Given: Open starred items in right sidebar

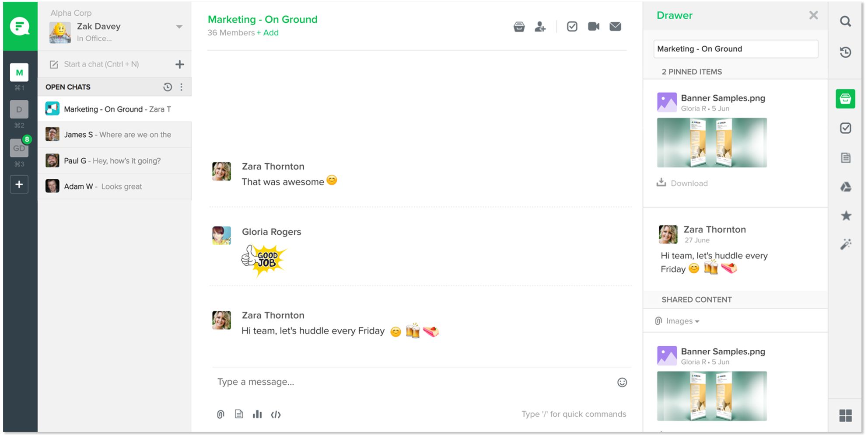Looking at the screenshot, I should pyautogui.click(x=846, y=216).
